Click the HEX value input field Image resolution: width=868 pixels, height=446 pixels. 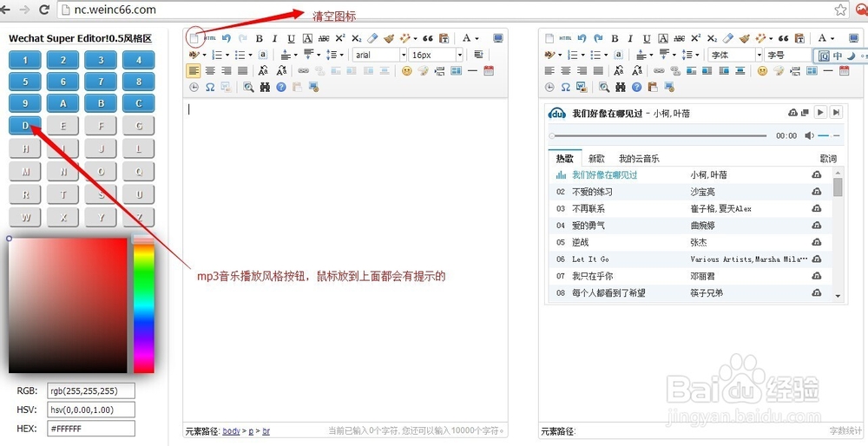[91, 429]
